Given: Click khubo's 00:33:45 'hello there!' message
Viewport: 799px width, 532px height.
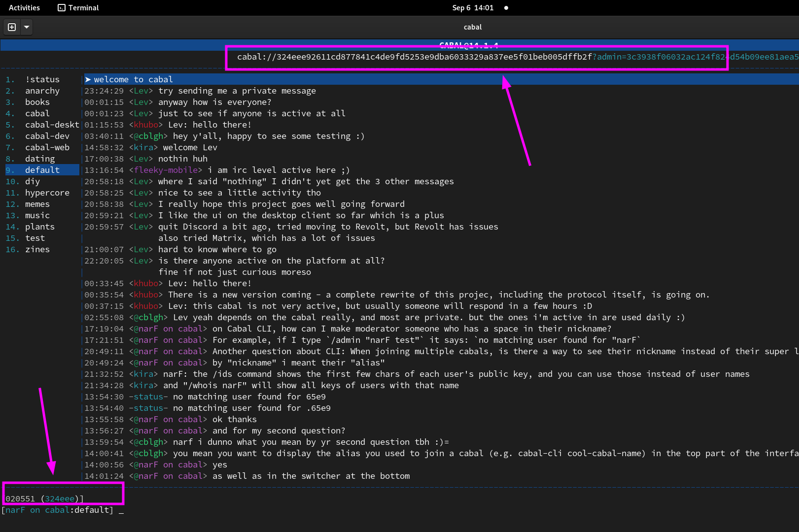Looking at the screenshot, I should pos(210,283).
